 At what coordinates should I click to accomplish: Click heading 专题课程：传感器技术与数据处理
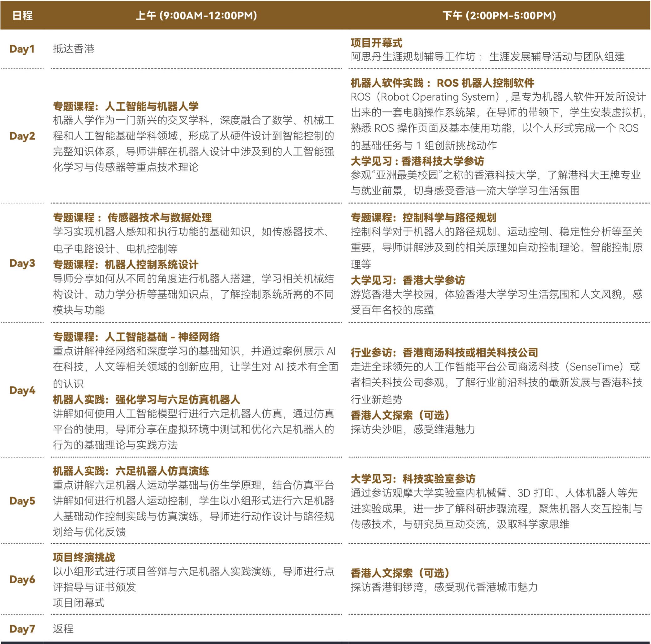(132, 218)
